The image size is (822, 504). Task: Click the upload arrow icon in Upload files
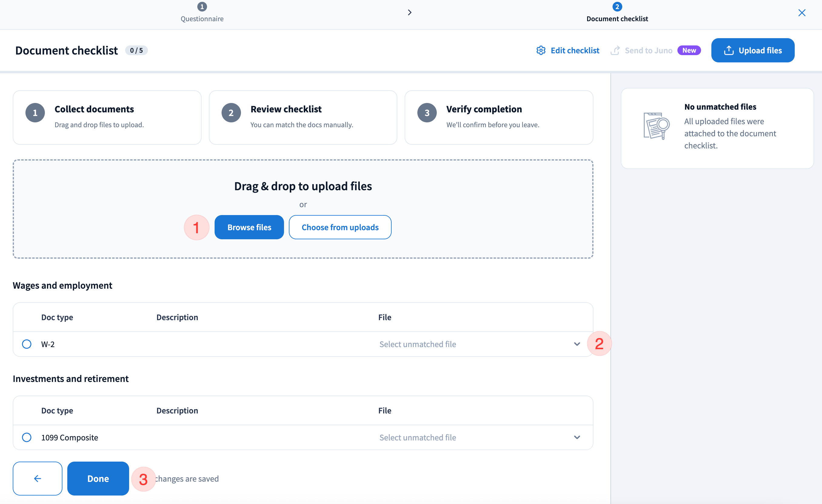click(x=729, y=50)
